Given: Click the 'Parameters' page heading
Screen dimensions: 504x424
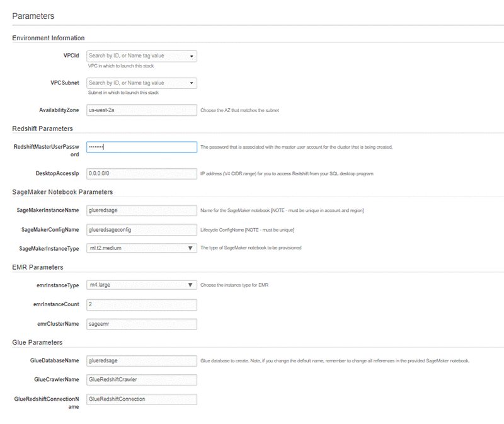Looking at the screenshot, I should 33,16.
